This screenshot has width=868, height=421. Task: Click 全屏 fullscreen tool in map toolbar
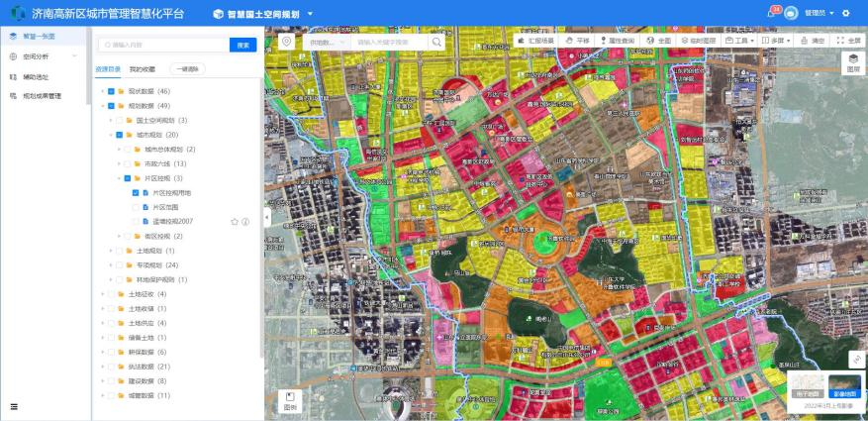(x=848, y=41)
